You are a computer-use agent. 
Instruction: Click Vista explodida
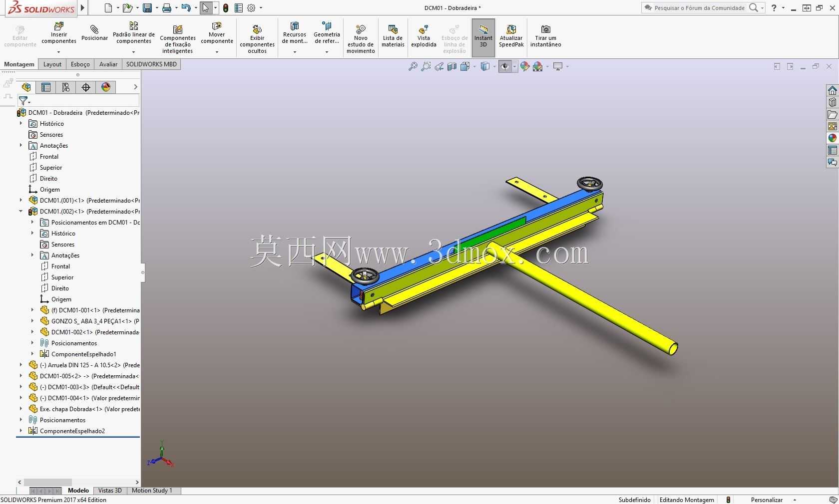(x=423, y=36)
